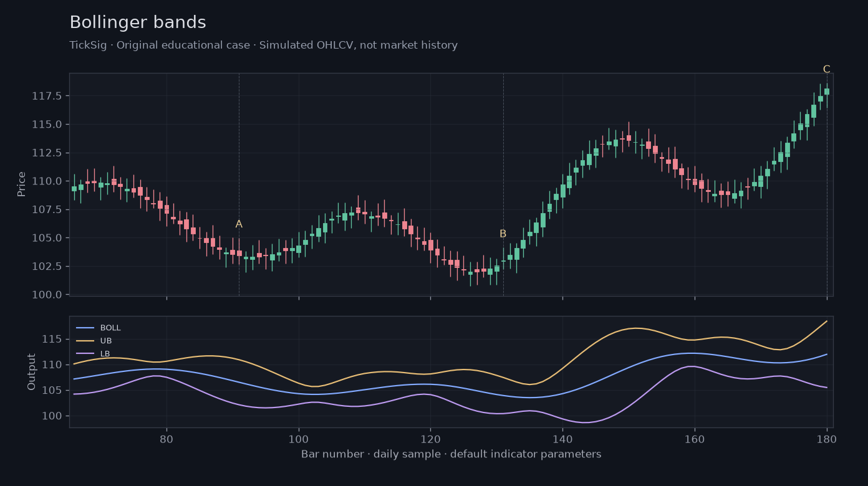Click the UB legend entry
Screen dimensions: 868x486
click(94, 341)
